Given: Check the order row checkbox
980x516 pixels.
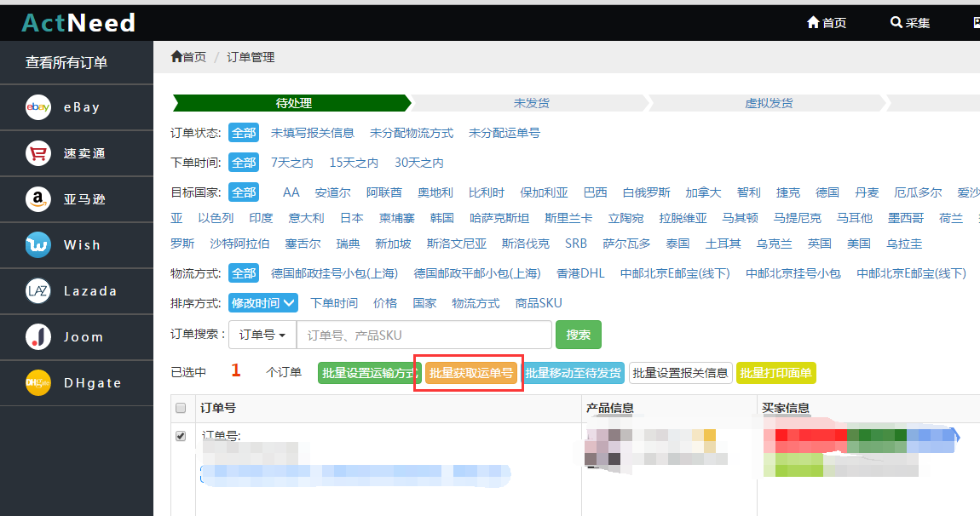Looking at the screenshot, I should tap(181, 435).
